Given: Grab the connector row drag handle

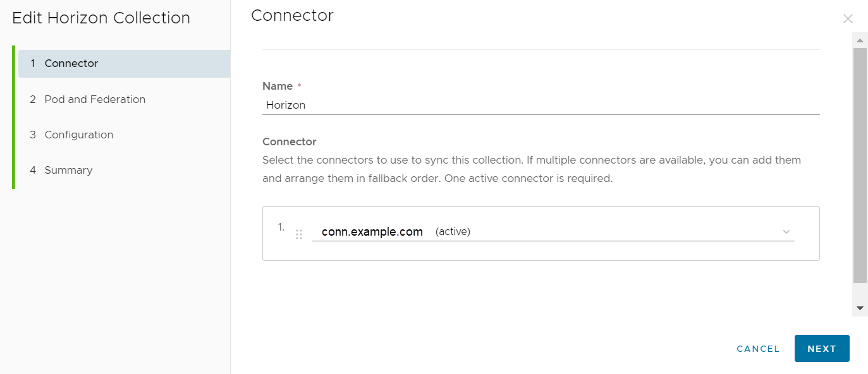Looking at the screenshot, I should pyautogui.click(x=299, y=234).
